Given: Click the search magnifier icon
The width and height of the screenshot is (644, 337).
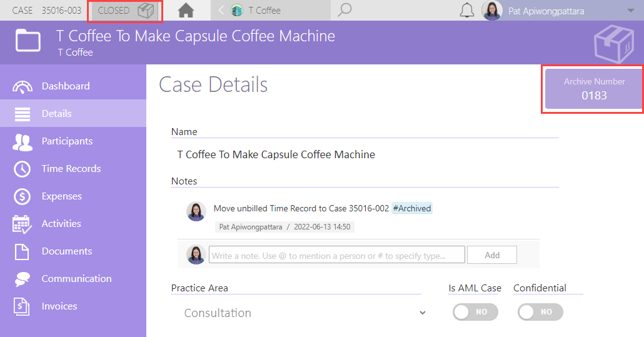Looking at the screenshot, I should coord(344,10).
